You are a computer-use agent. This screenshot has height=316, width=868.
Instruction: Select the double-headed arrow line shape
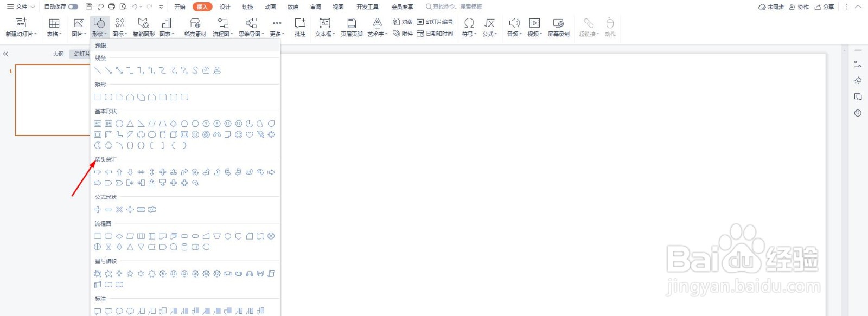point(119,70)
